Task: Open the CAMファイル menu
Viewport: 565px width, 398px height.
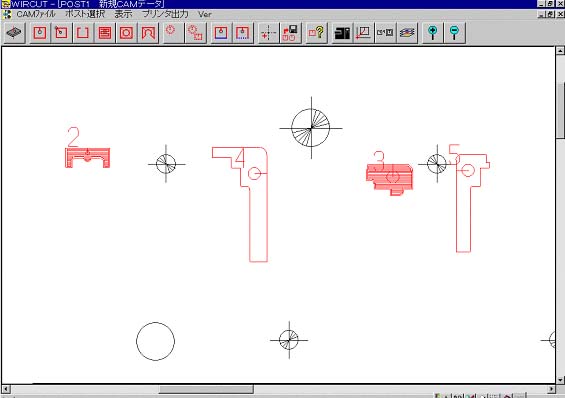Action: point(36,14)
